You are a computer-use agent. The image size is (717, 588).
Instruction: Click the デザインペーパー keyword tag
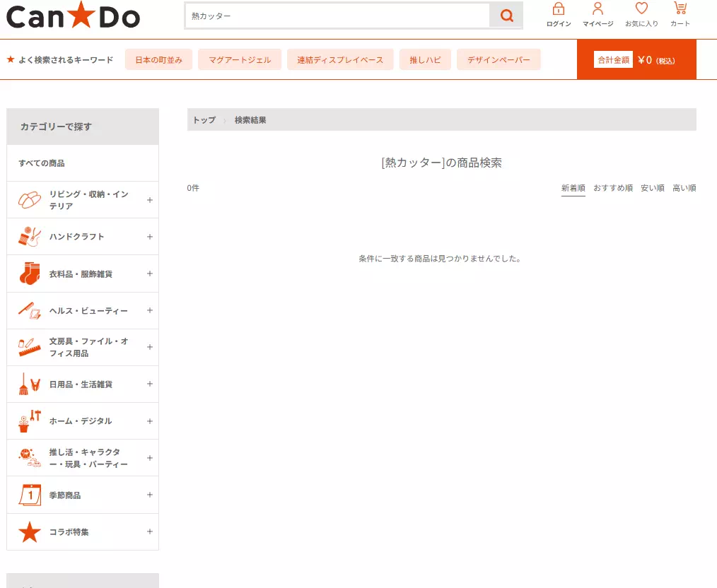pyautogui.click(x=498, y=60)
